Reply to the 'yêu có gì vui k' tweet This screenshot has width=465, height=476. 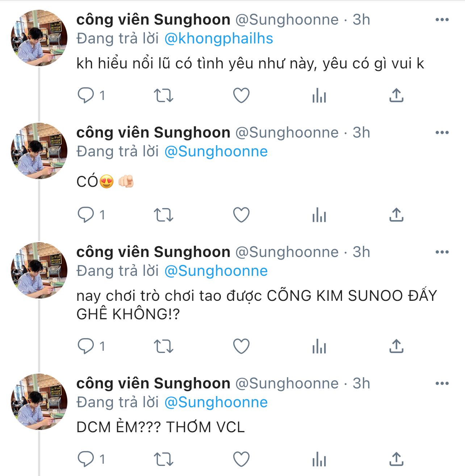coord(86,96)
